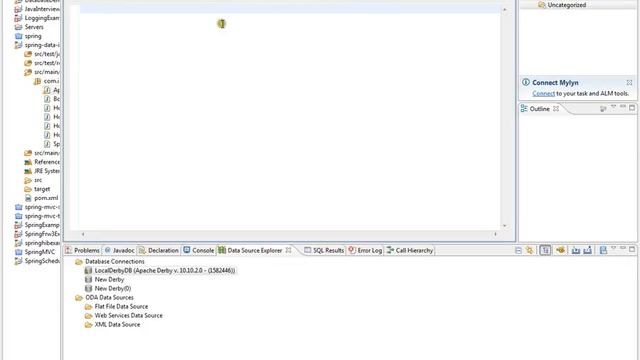Click Connect link for Mylyn
This screenshot has height=360, width=640.
[543, 93]
